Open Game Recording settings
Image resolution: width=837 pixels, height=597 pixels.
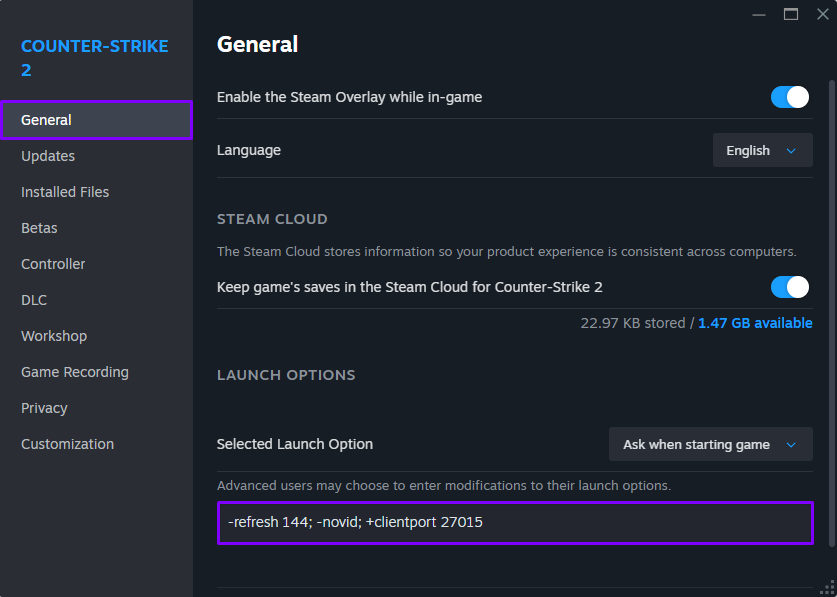[x=75, y=372]
